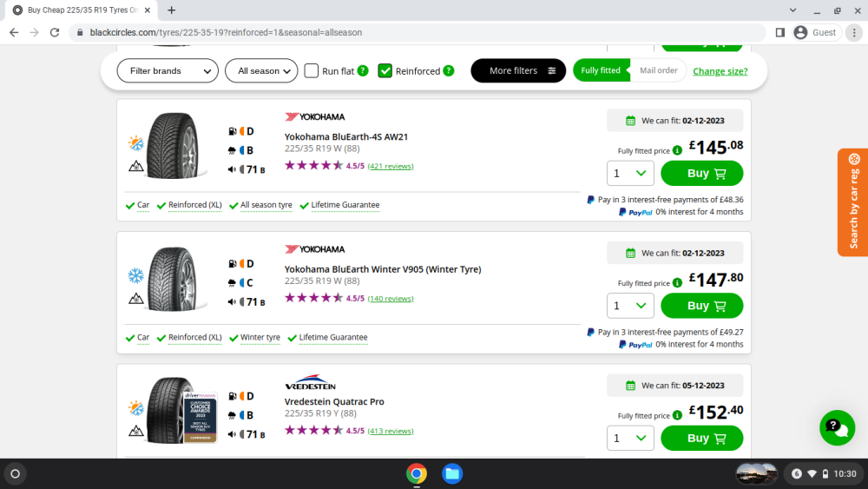
Task: Open Vredestein Quatrac Pro product title
Action: [x=334, y=401]
